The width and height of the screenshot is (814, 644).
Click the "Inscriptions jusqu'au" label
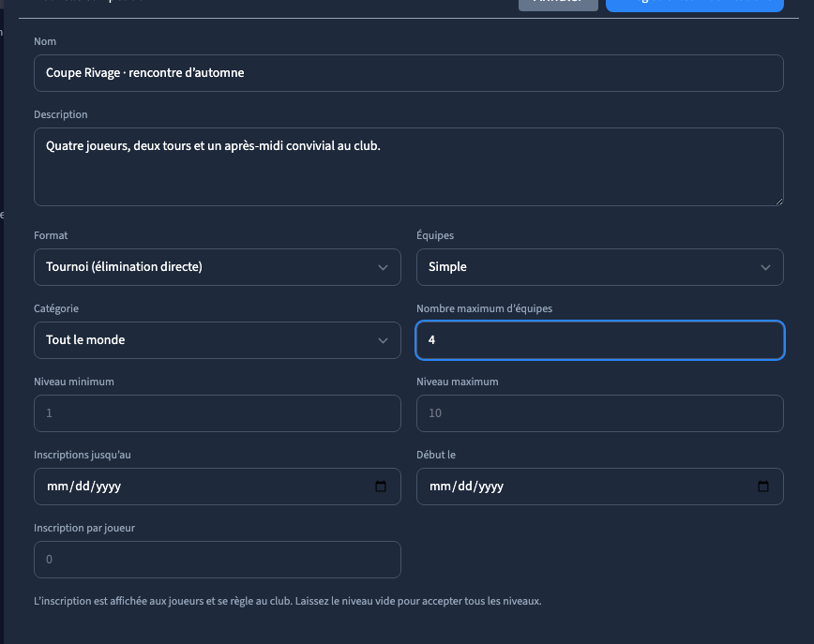tap(83, 455)
